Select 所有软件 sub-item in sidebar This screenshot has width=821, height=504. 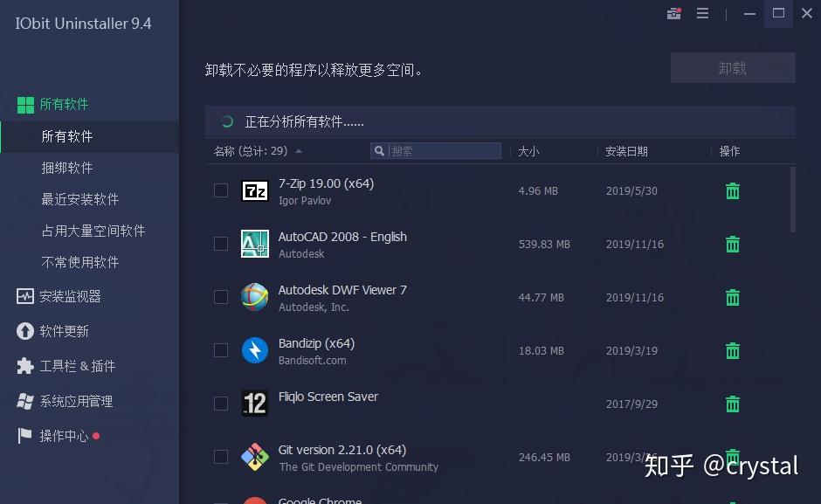[x=90, y=137]
